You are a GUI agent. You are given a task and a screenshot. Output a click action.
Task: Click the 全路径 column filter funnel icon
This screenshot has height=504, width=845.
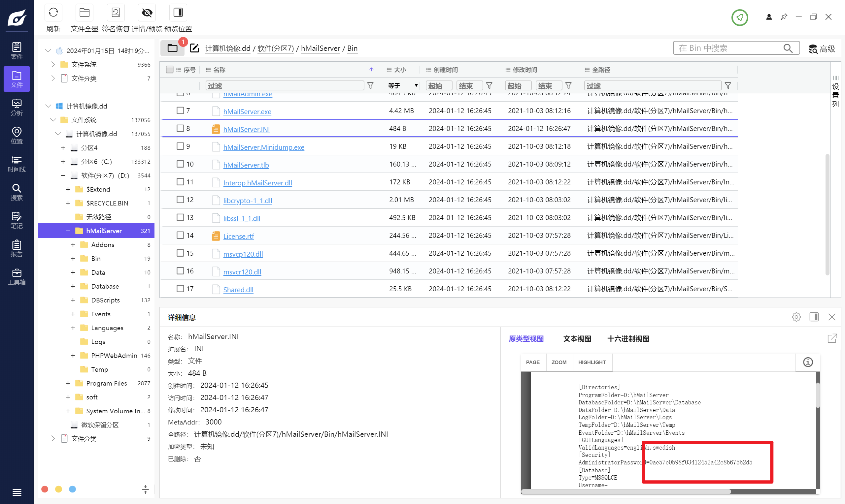(x=727, y=85)
